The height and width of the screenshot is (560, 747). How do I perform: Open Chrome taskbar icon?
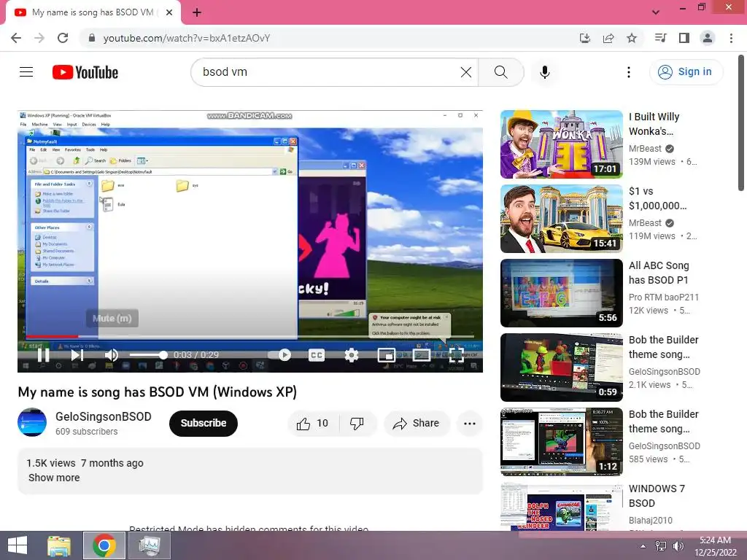click(104, 545)
